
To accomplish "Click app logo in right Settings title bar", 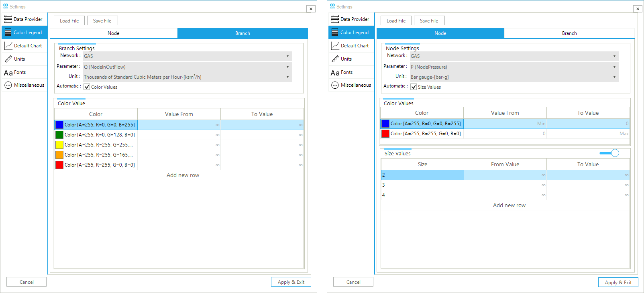I will (332, 6).
